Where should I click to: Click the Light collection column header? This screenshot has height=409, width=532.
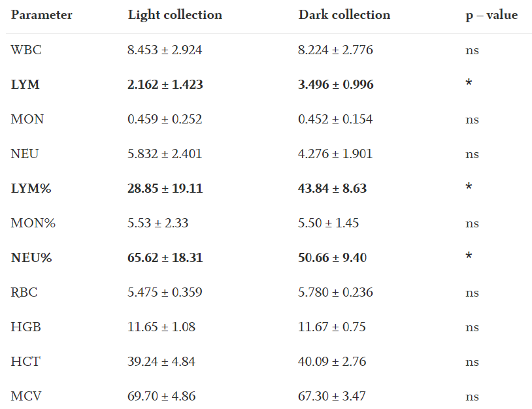175,15
